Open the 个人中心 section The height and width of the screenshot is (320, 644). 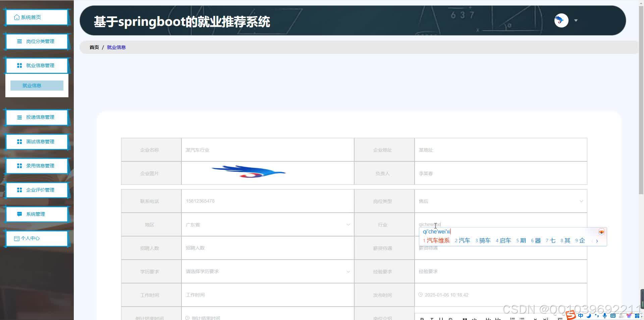tap(33, 238)
